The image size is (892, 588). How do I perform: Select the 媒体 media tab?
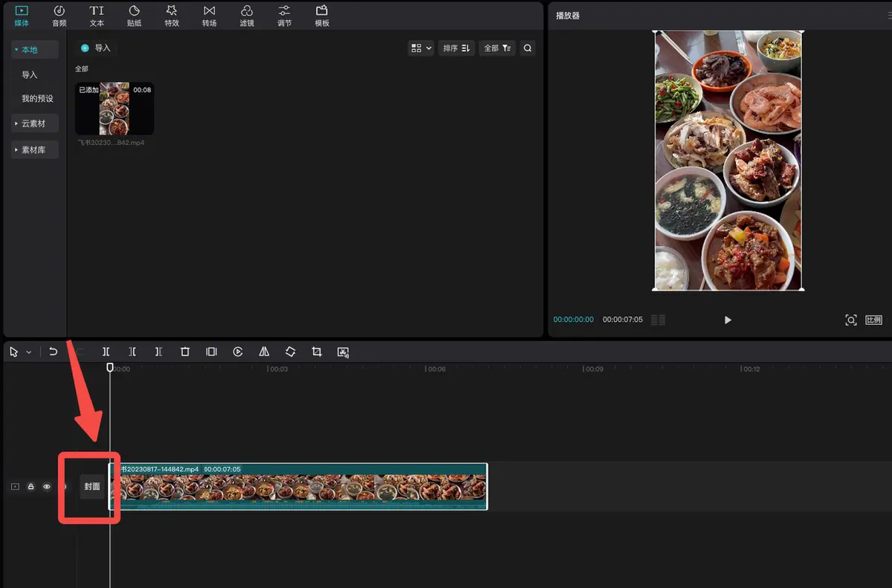(22, 16)
